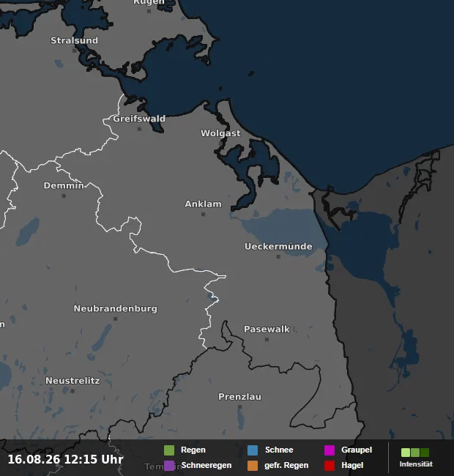Image resolution: width=454 pixels, height=476 pixels.
Task: Click the blue Schnee legend swatch
Action: click(253, 450)
